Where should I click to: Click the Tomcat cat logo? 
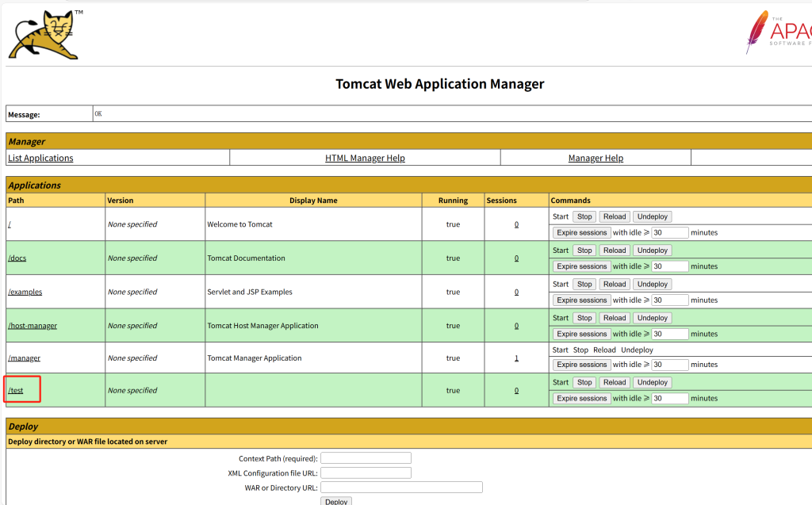[44, 34]
